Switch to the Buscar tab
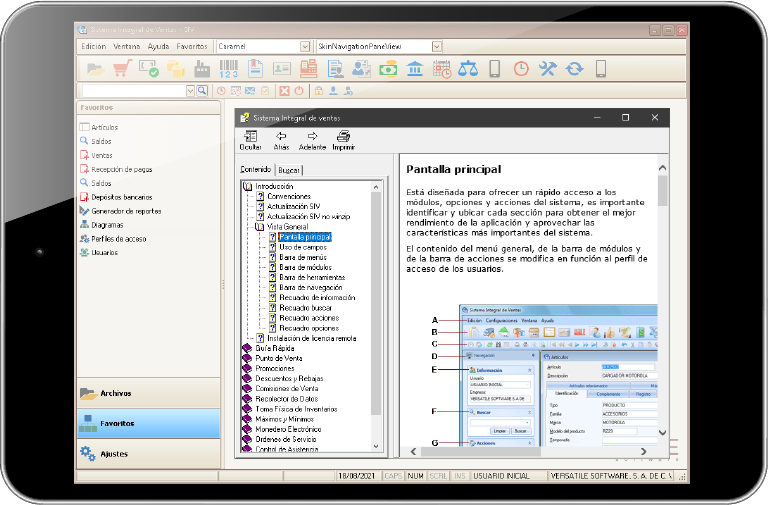768x505 pixels. (x=289, y=170)
